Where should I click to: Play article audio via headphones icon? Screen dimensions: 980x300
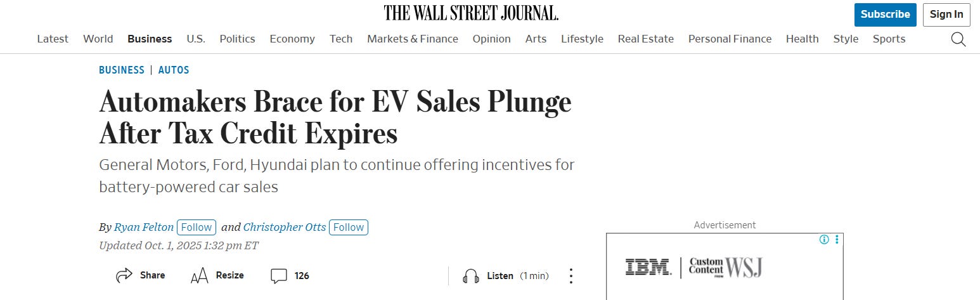click(x=470, y=276)
